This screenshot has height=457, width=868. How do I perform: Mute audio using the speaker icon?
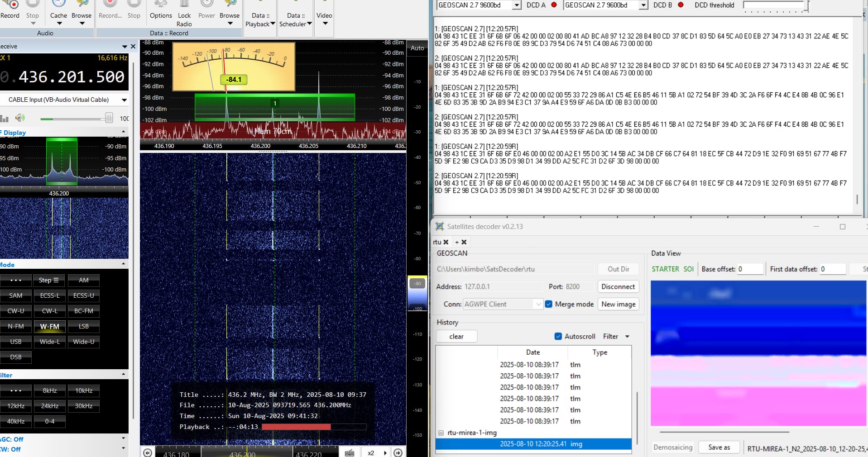click(19, 118)
